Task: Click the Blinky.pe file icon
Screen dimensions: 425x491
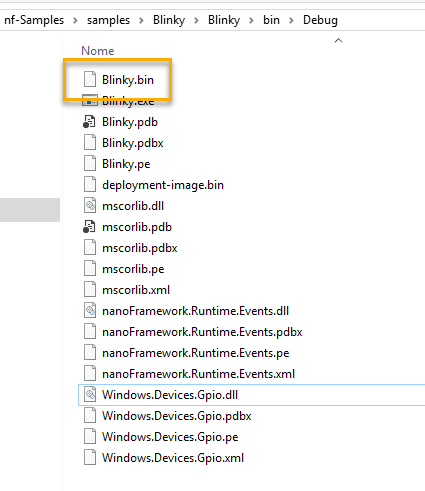Action: tap(90, 163)
